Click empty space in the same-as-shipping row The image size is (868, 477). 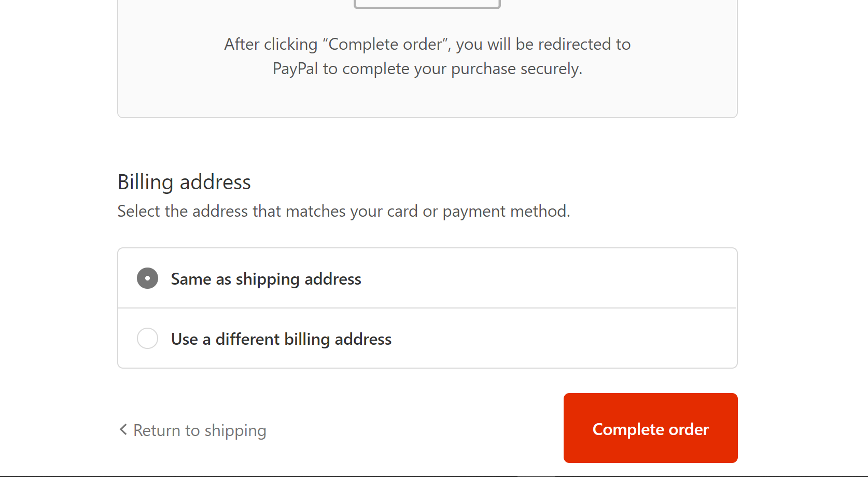point(544,278)
